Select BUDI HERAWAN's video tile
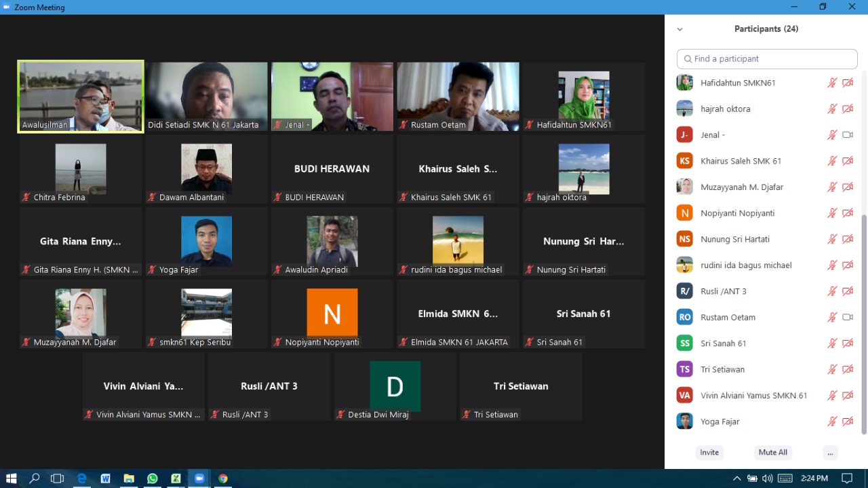The image size is (868, 488). coord(332,169)
